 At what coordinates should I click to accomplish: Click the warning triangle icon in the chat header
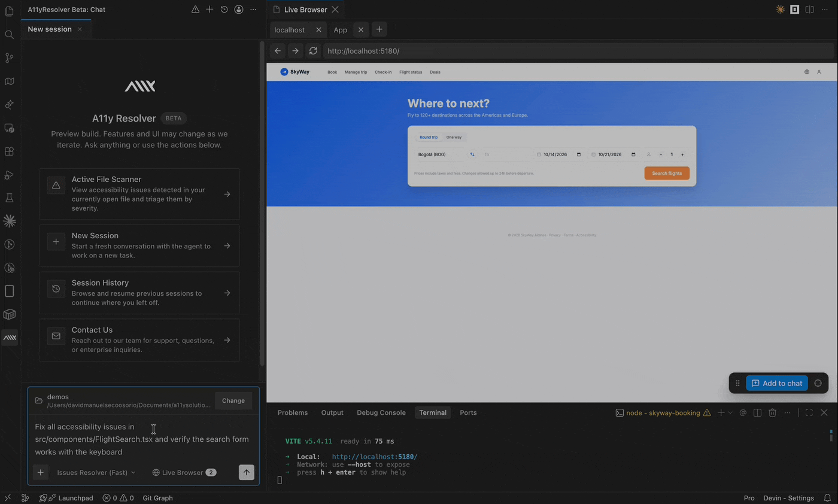click(195, 10)
